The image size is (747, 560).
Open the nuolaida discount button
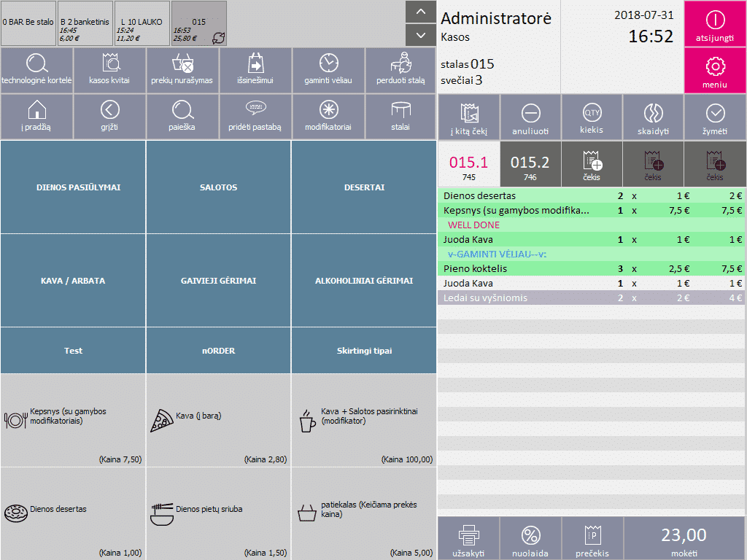click(x=530, y=539)
